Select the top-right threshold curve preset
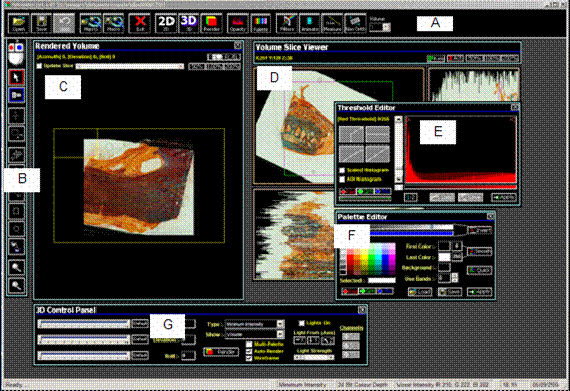Screen dimensions: 570x391 [x=377, y=134]
